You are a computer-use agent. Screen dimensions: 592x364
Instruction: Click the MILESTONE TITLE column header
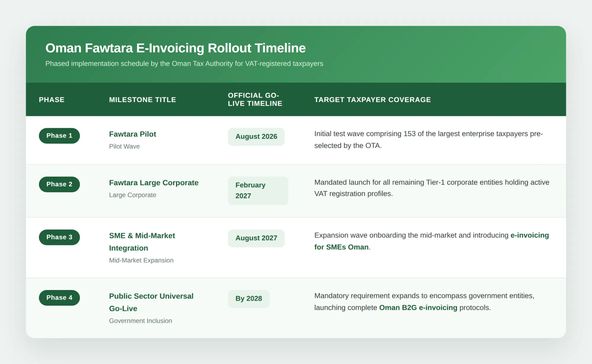[x=142, y=100]
